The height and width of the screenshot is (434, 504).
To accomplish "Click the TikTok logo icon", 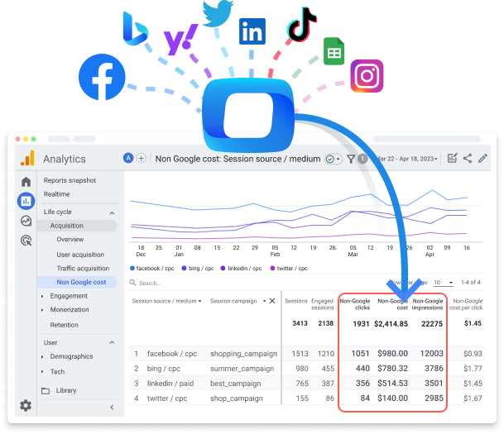I will click(x=301, y=25).
